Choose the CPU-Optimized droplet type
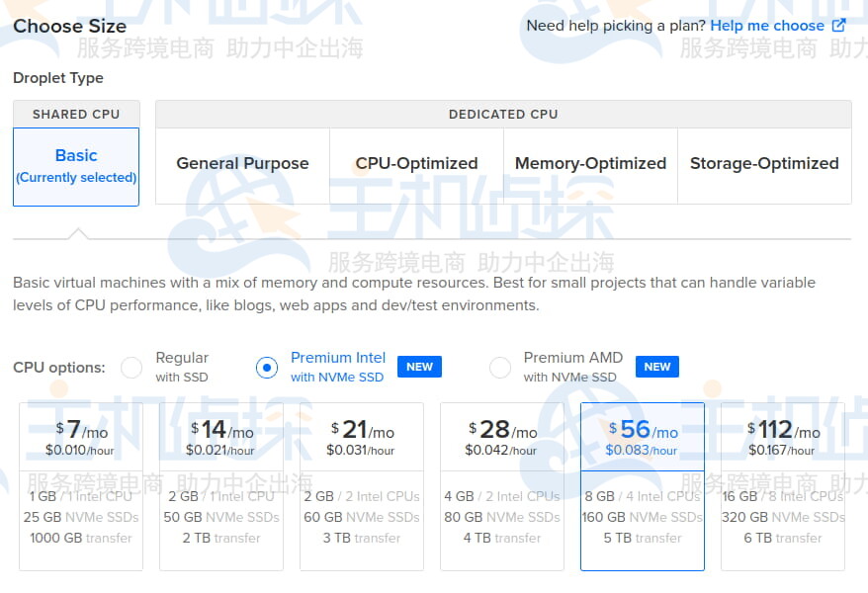This screenshot has height=593, width=868. point(416,166)
